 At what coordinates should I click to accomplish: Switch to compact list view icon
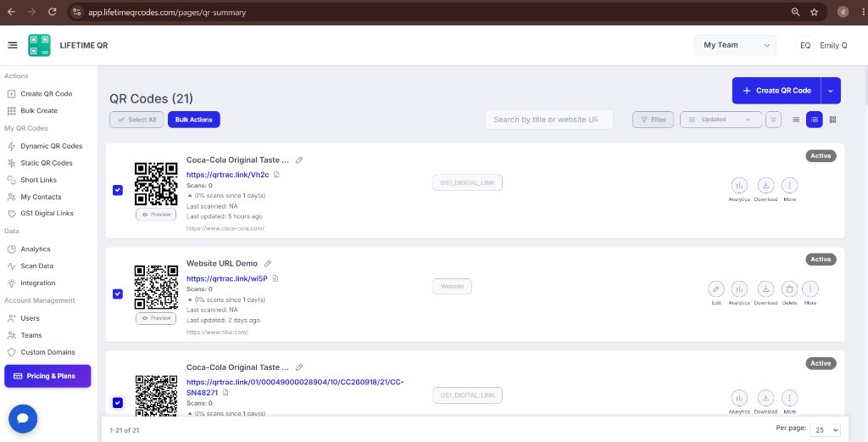pos(795,120)
